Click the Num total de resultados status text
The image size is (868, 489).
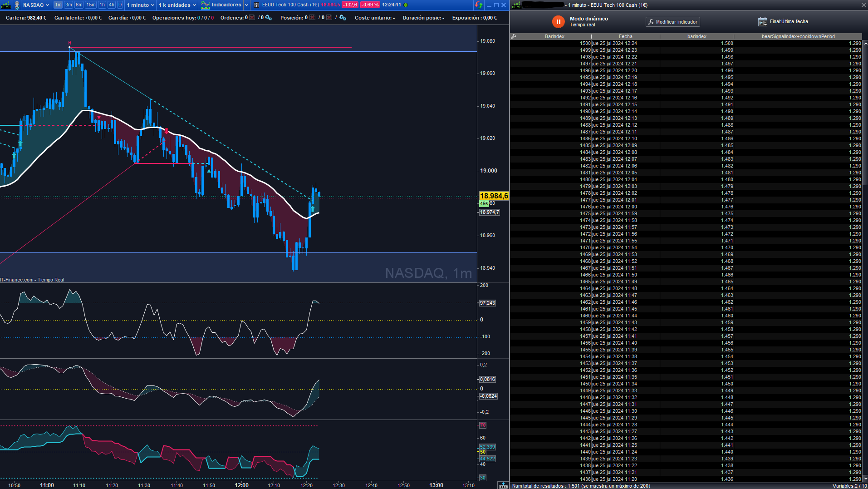581,486
